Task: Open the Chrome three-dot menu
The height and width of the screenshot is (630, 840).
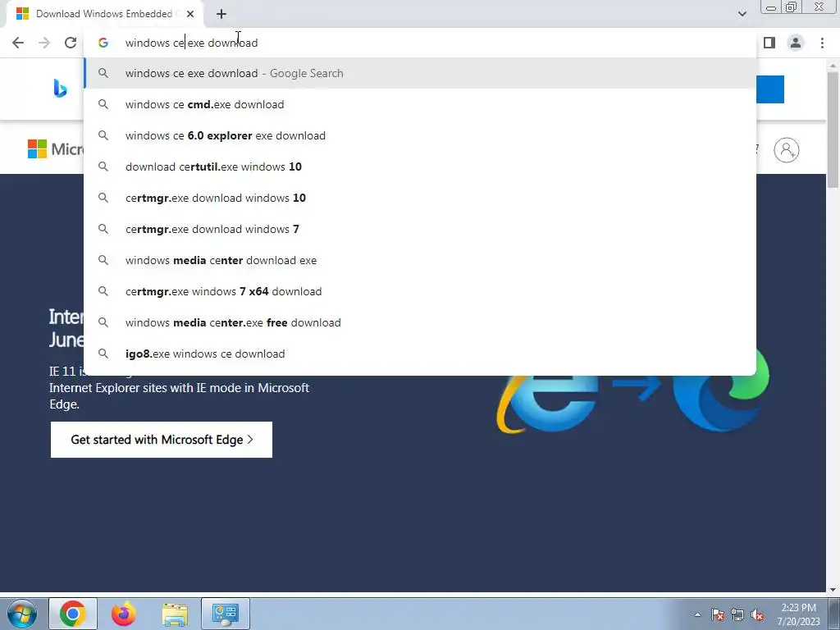Action: point(822,43)
